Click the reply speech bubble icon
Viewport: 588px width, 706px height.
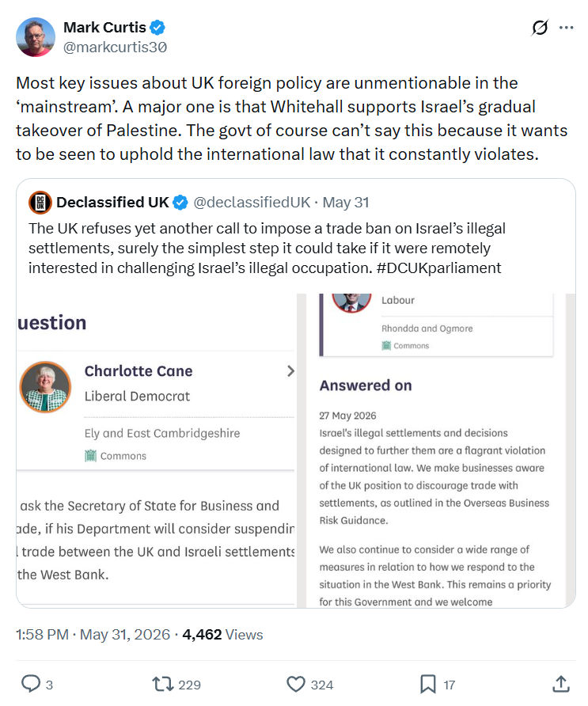coord(31,684)
